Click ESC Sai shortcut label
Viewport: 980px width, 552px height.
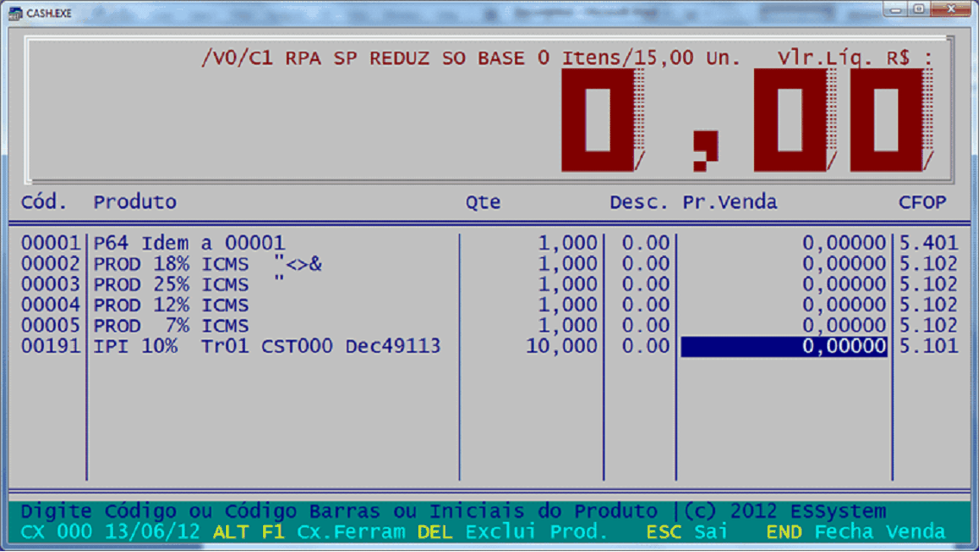click(x=687, y=532)
